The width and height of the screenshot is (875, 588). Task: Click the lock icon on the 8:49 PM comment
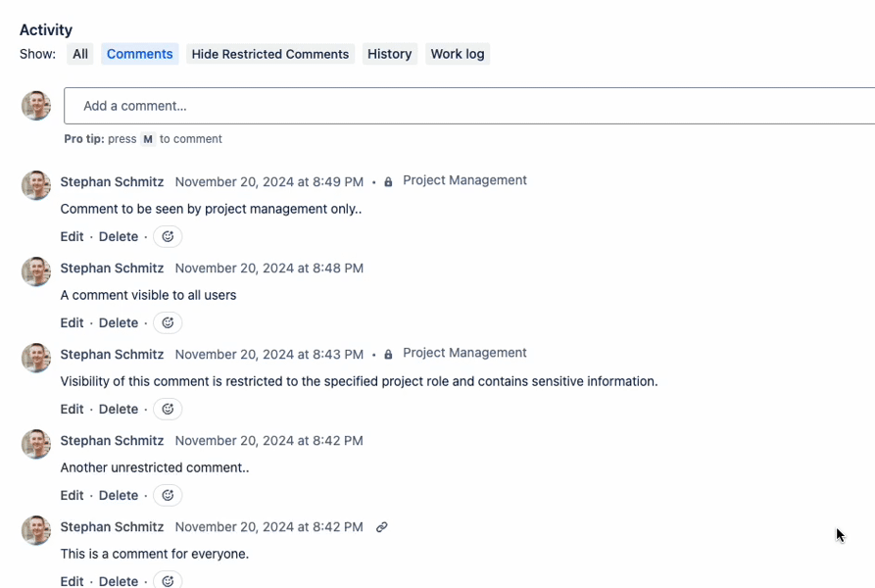coord(387,180)
